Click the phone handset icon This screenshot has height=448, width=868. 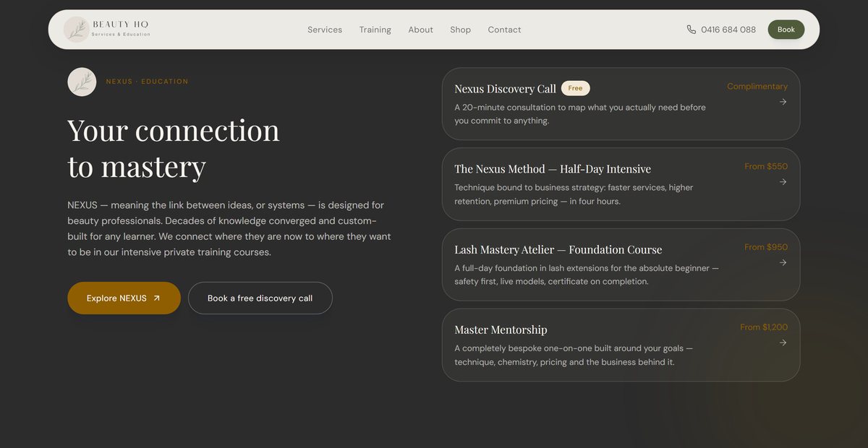pyautogui.click(x=692, y=30)
